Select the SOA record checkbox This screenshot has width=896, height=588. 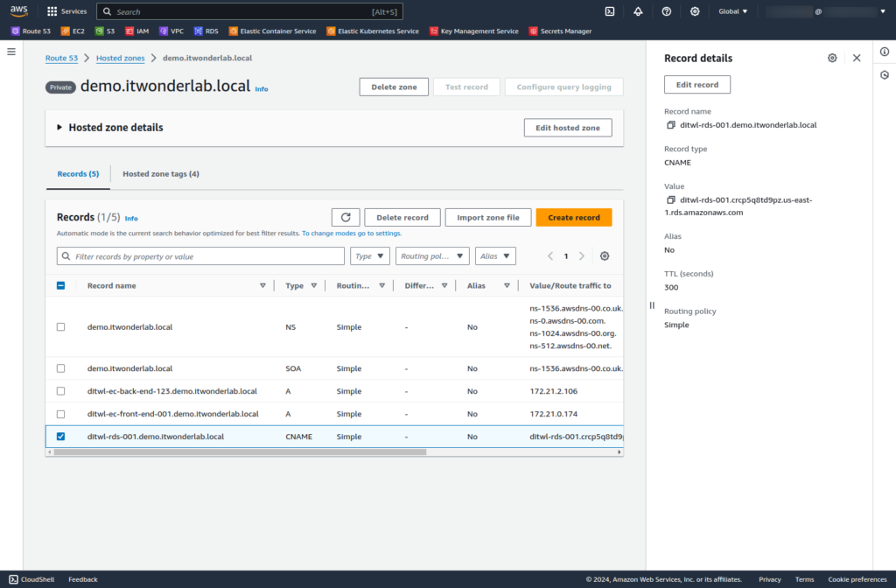pyautogui.click(x=60, y=368)
